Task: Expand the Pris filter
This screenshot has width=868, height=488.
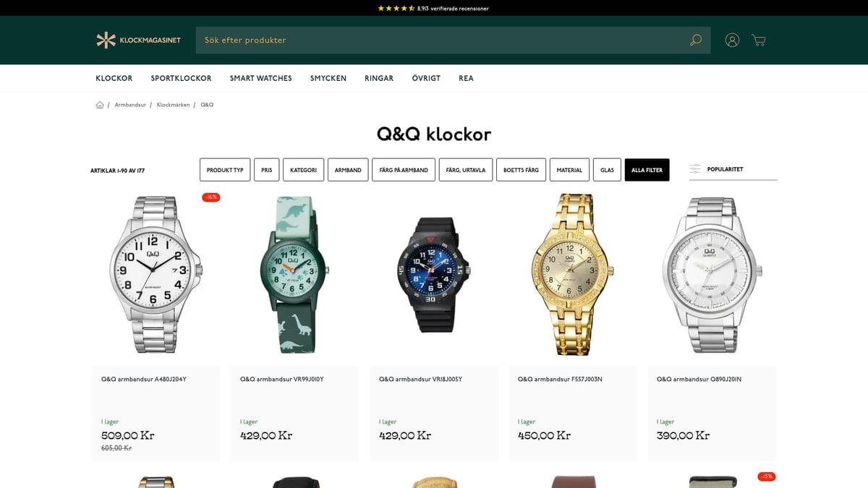Action: [x=267, y=170]
